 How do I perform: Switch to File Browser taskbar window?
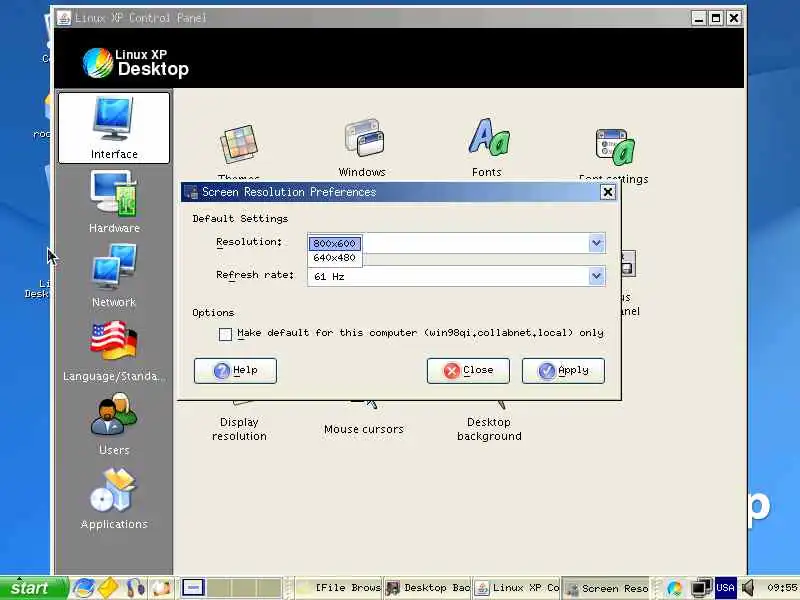click(340, 588)
